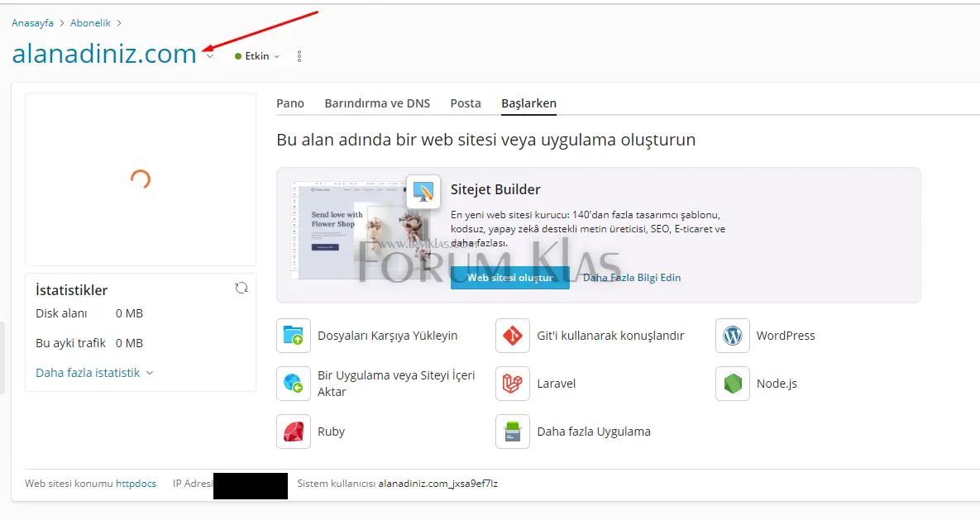The width and height of the screenshot is (980, 520).
Task: Switch to the Pano tab
Action: point(290,103)
